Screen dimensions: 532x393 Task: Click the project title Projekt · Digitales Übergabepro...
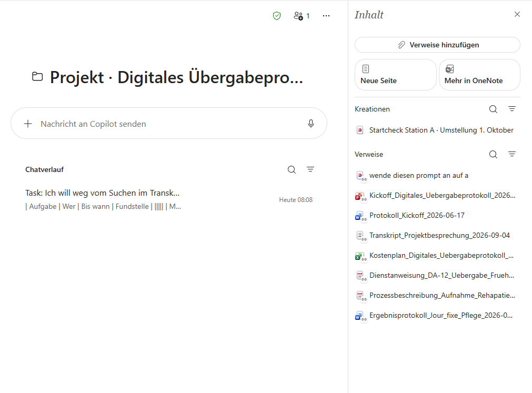176,77
